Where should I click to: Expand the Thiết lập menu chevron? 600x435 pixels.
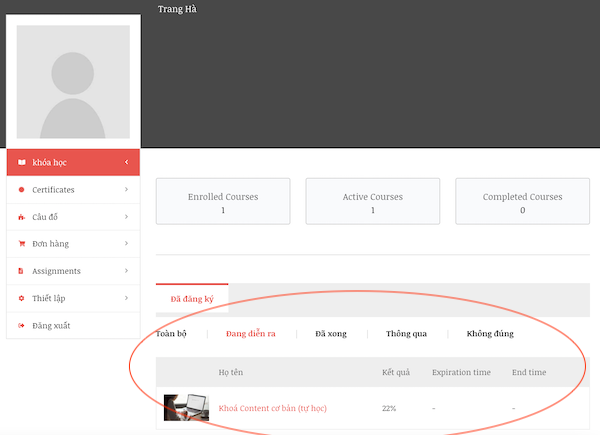(126, 298)
